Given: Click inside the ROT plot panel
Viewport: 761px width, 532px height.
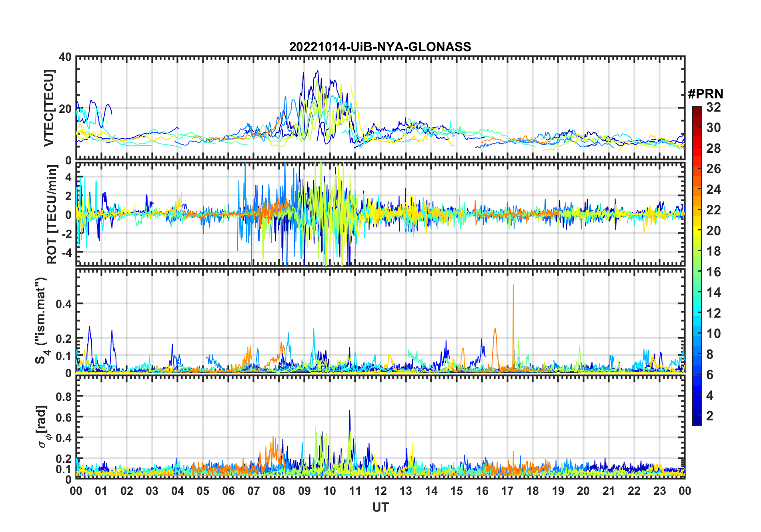Looking at the screenshot, I should [x=380, y=214].
